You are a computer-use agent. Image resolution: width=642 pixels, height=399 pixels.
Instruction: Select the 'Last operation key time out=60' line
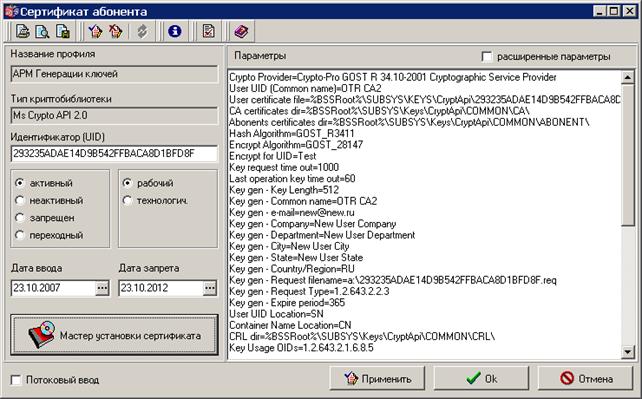tap(292, 178)
